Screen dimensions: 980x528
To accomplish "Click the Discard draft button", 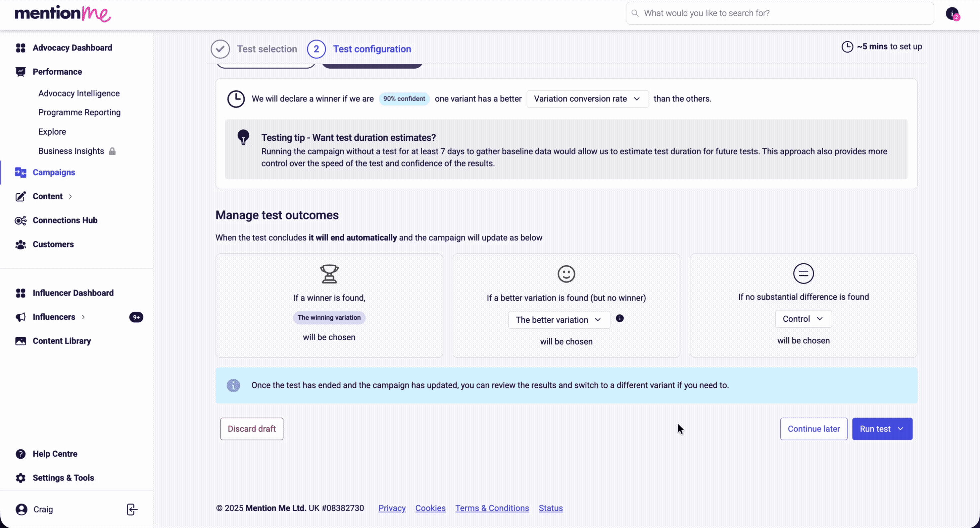I will tap(251, 429).
